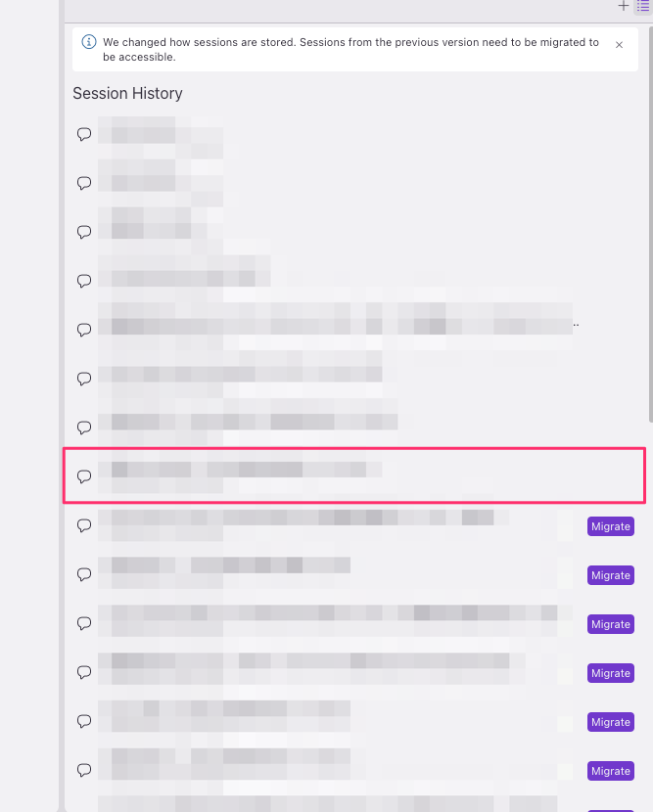Migrate the fourth old-version session
The image size is (653, 812).
point(611,673)
